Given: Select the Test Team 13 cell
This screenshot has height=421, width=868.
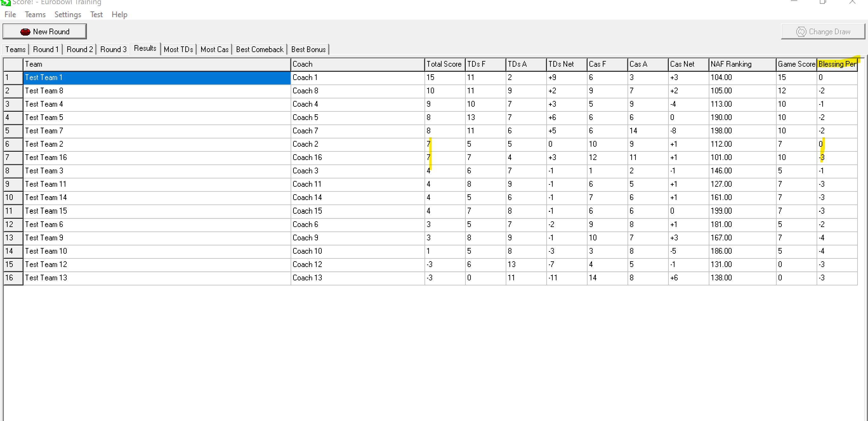Looking at the screenshot, I should pyautogui.click(x=157, y=278).
